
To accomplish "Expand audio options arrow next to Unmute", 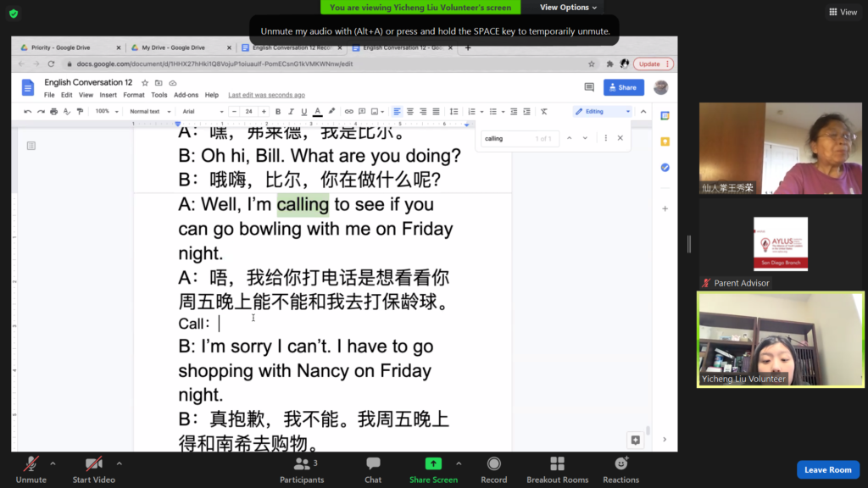I will click(53, 463).
